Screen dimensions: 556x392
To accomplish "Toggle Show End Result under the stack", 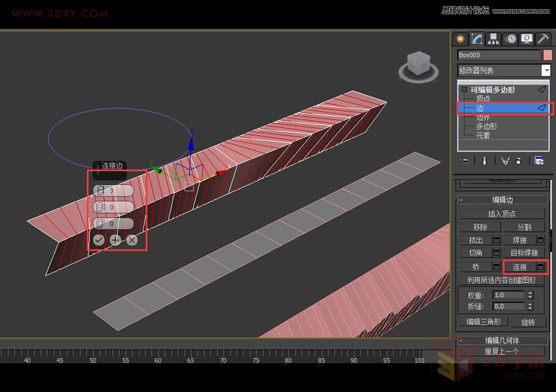I will [484, 160].
